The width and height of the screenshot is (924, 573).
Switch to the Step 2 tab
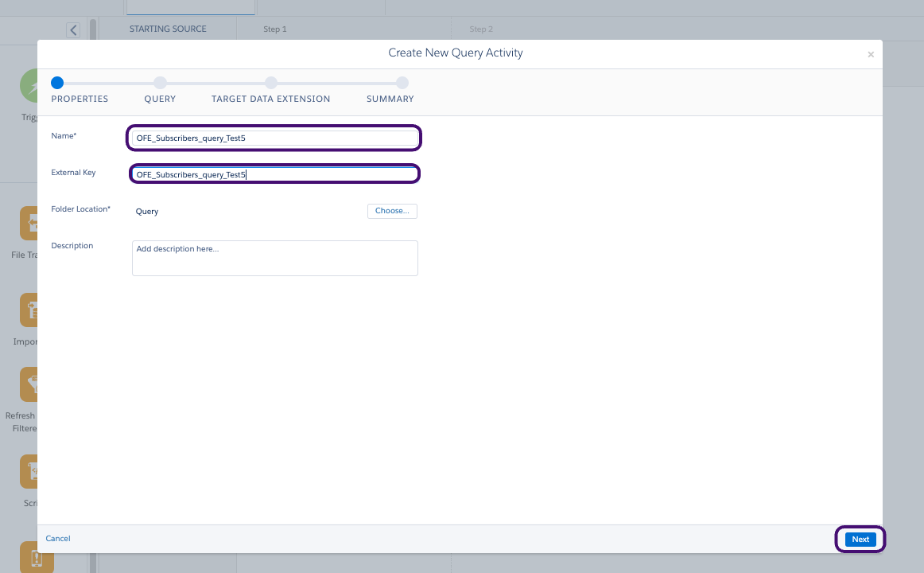tap(481, 29)
